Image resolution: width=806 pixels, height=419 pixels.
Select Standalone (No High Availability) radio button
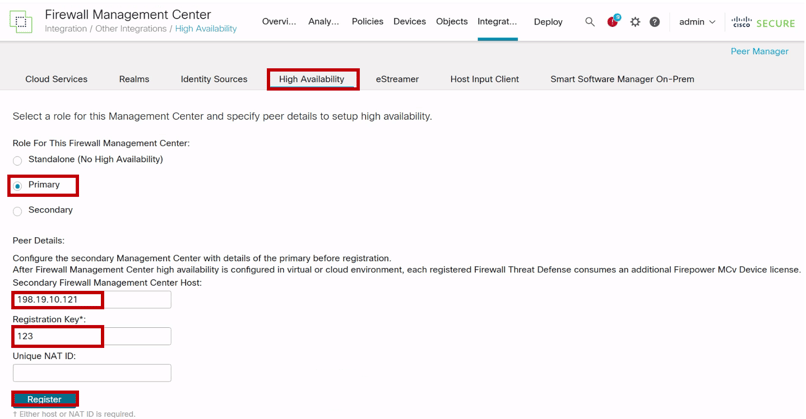click(x=17, y=161)
